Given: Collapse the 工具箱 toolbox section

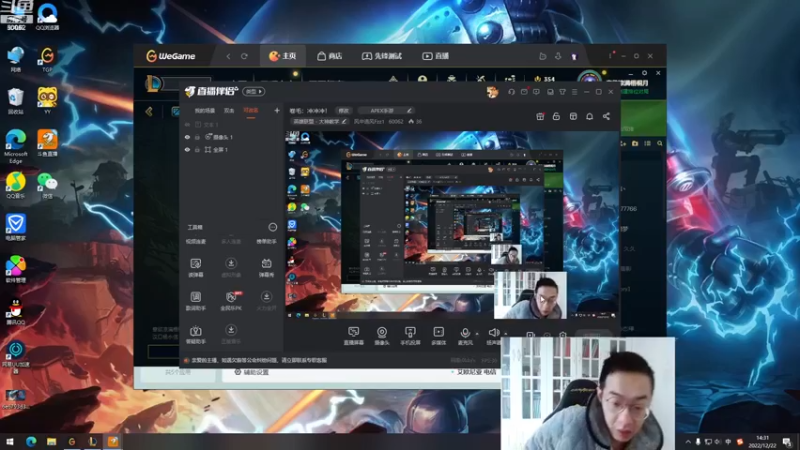Looking at the screenshot, I should coord(272,227).
